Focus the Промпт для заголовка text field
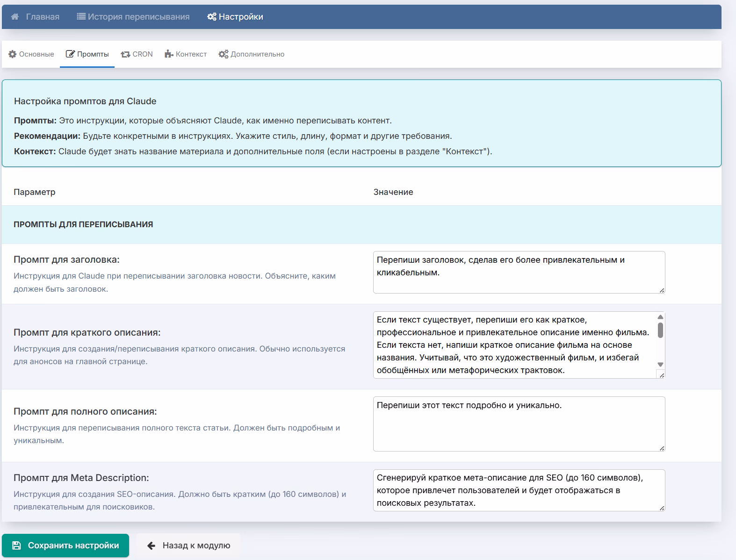The width and height of the screenshot is (736, 560). click(519, 273)
